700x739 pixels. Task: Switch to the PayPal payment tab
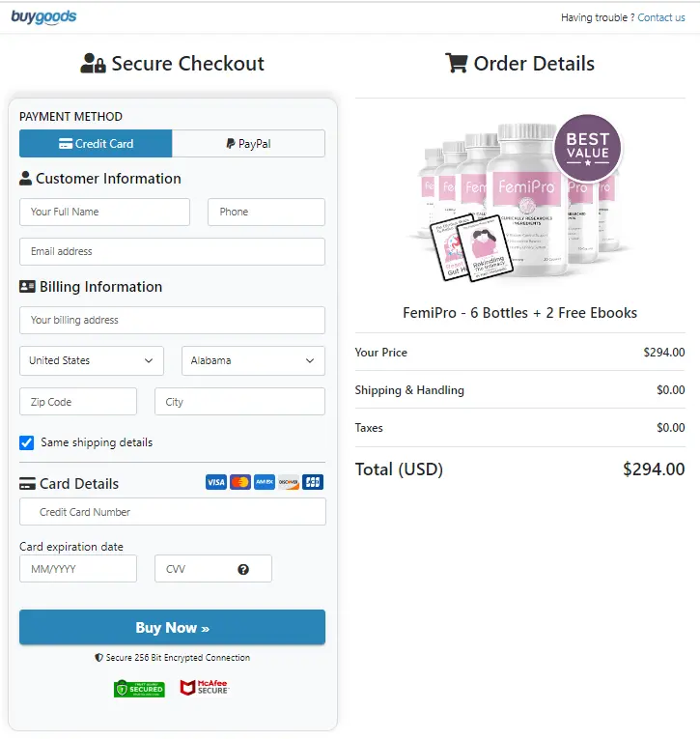coord(248,144)
